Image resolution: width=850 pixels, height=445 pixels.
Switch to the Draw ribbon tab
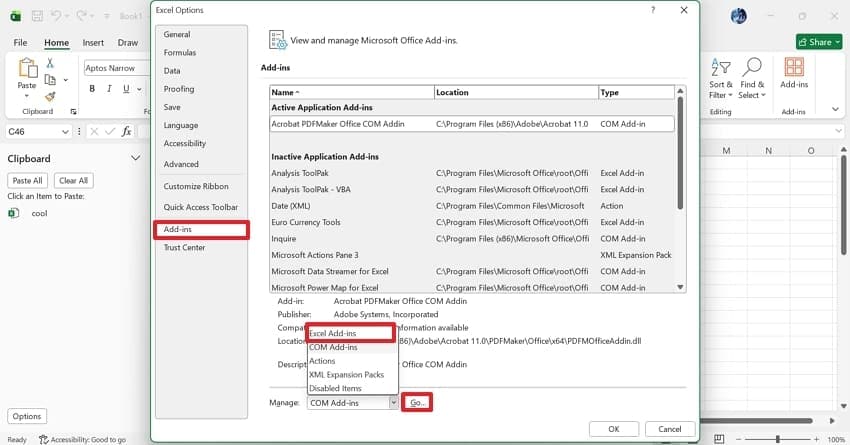coord(128,42)
